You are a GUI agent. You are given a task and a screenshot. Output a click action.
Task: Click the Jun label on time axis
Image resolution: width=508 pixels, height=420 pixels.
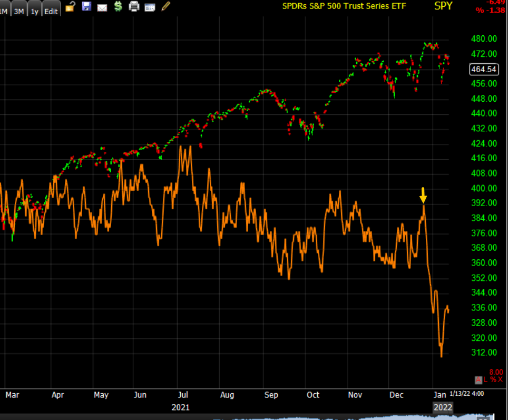click(x=140, y=395)
